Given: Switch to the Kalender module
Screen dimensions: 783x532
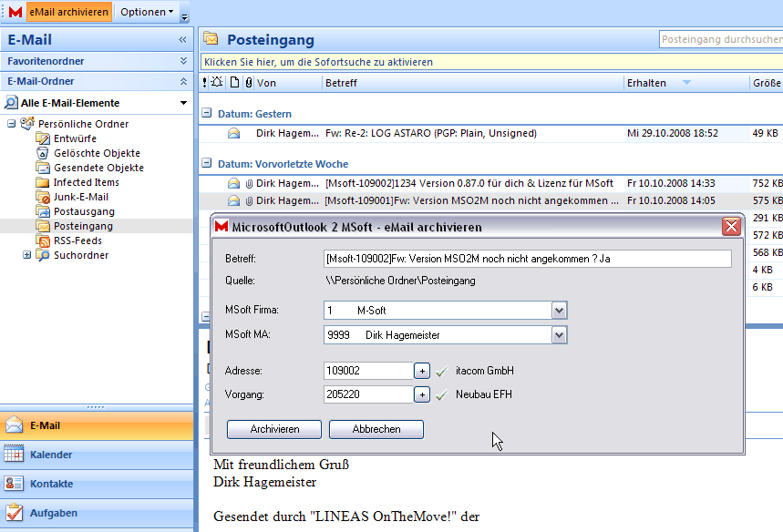Looking at the screenshot, I should [x=97, y=455].
